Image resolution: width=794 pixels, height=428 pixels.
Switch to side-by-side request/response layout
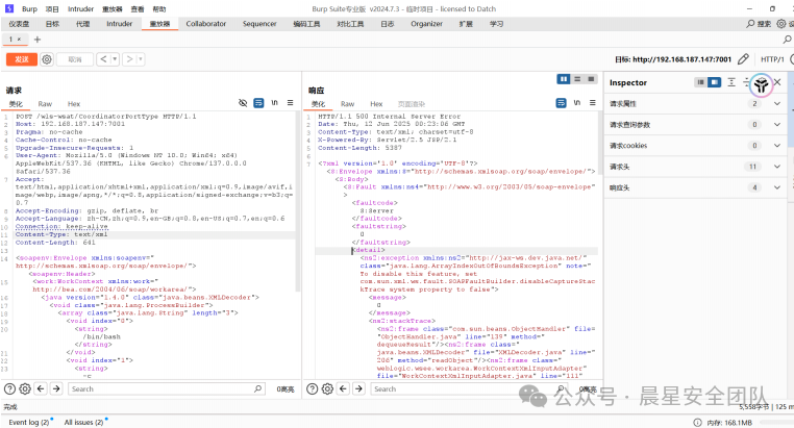tap(564, 78)
